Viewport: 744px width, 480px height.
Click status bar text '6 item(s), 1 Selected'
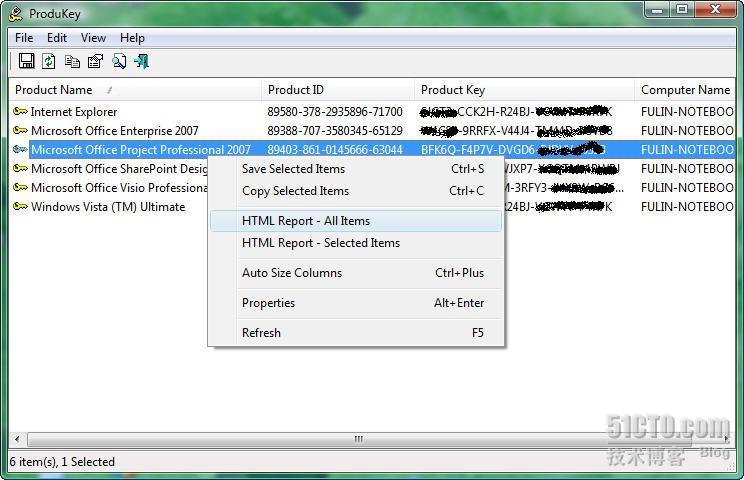62,462
